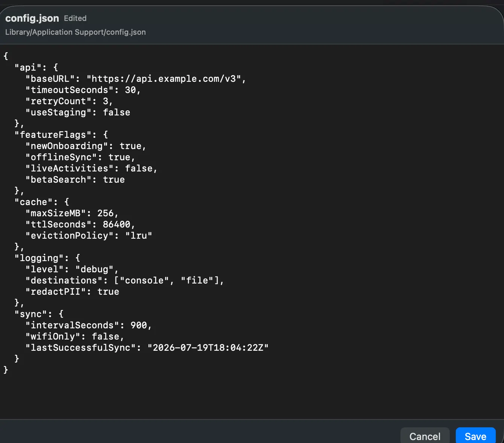Click the "newOnboarding": true line
Screen dimensions: 504x443
86,146
